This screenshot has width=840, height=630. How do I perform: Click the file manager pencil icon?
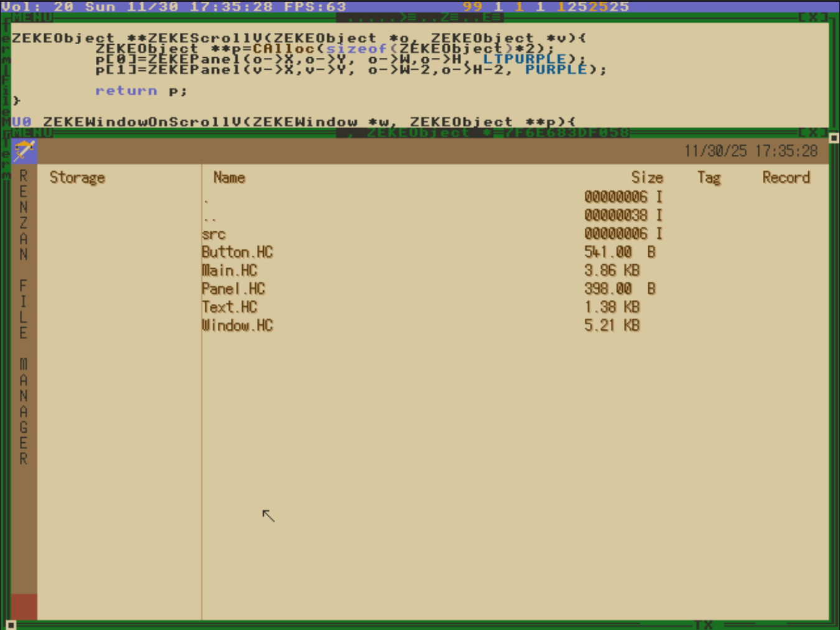24,151
